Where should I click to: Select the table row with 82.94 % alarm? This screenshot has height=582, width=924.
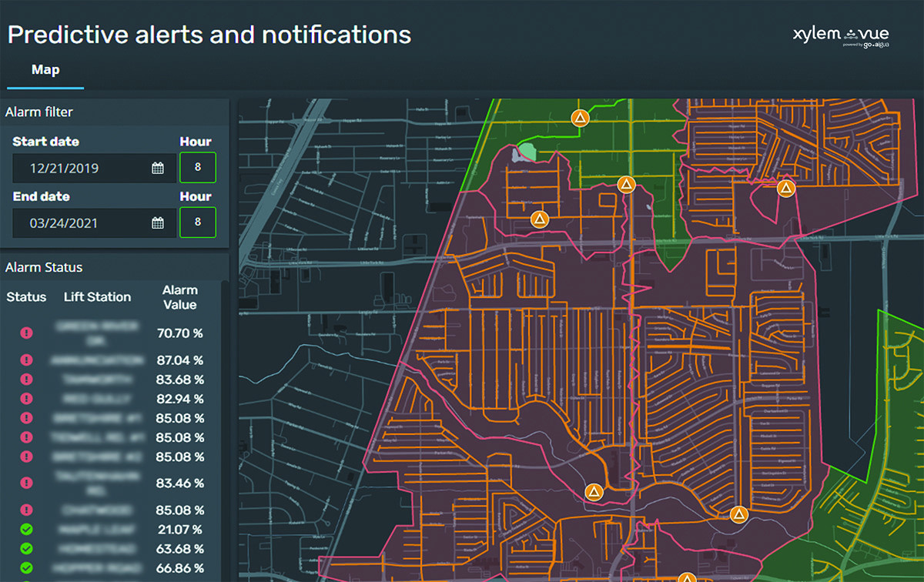coord(115,399)
